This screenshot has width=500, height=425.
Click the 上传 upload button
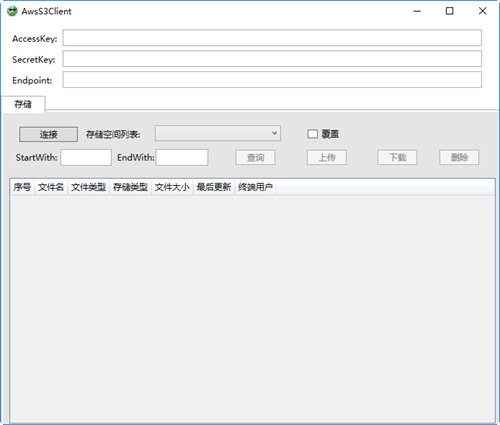pyautogui.click(x=327, y=157)
